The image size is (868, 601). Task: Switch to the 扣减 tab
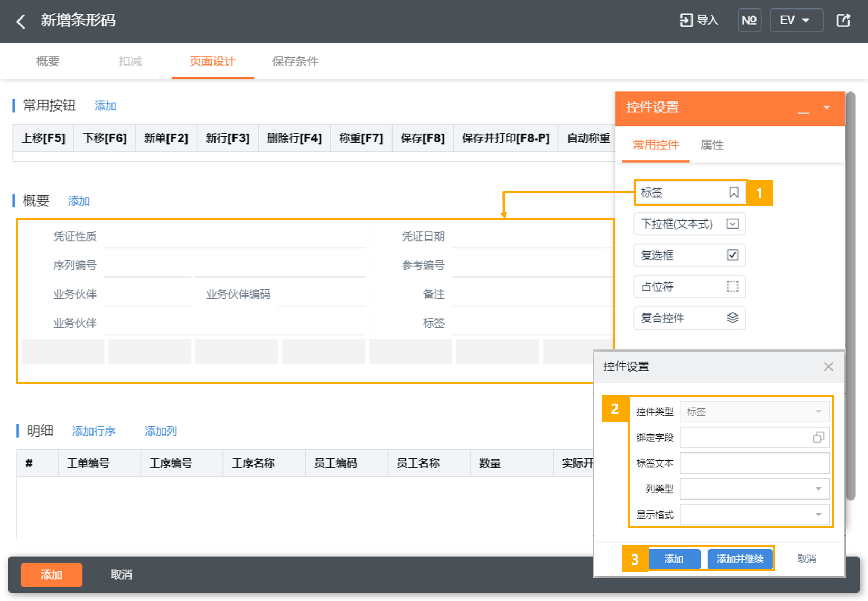click(130, 61)
